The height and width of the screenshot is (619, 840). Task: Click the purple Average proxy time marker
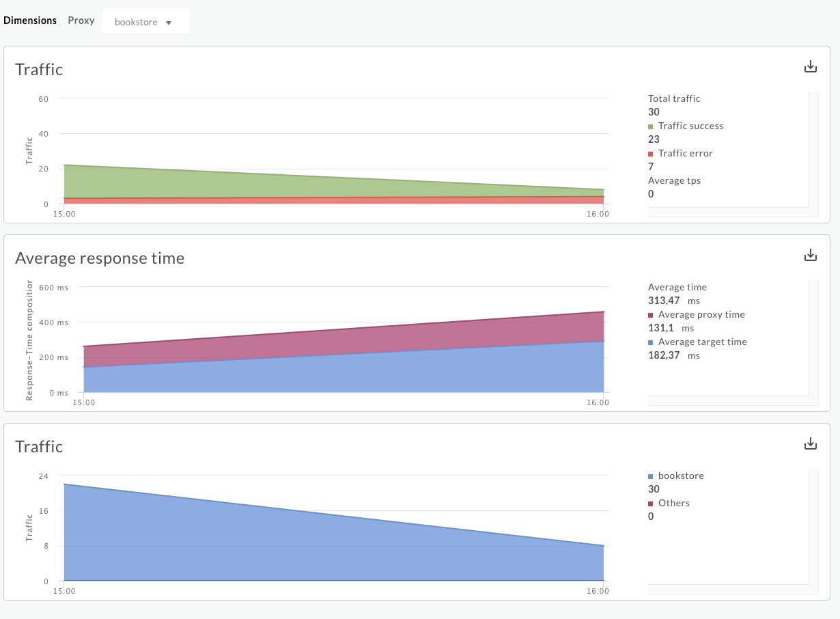coord(651,315)
